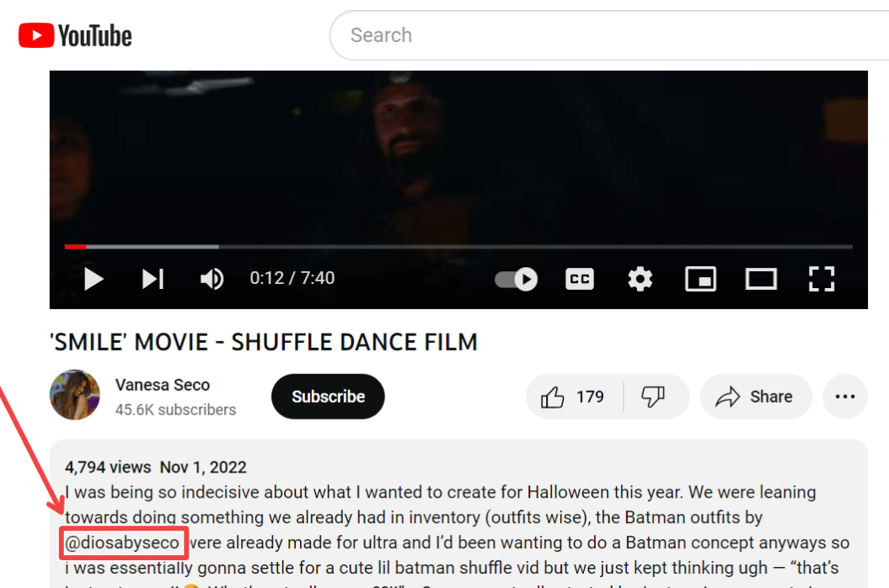The height and width of the screenshot is (588, 889).
Task: Click the 45.6K subscribers text
Action: coord(176,409)
